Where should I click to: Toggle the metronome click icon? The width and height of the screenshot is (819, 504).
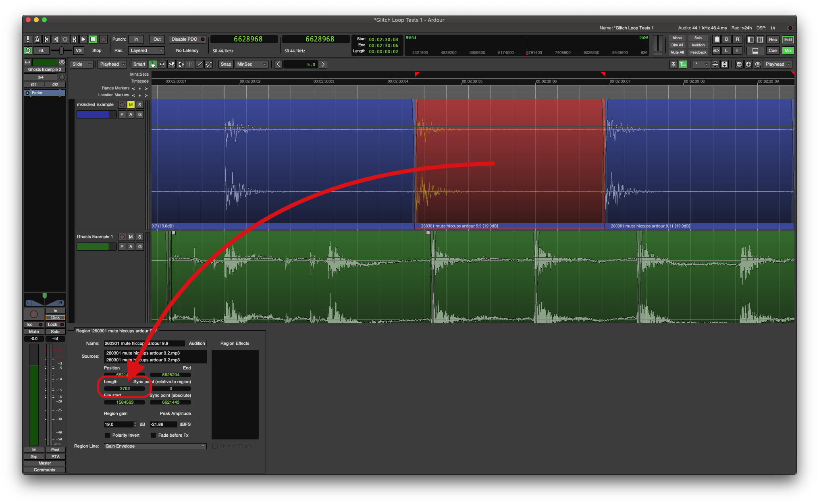(37, 39)
